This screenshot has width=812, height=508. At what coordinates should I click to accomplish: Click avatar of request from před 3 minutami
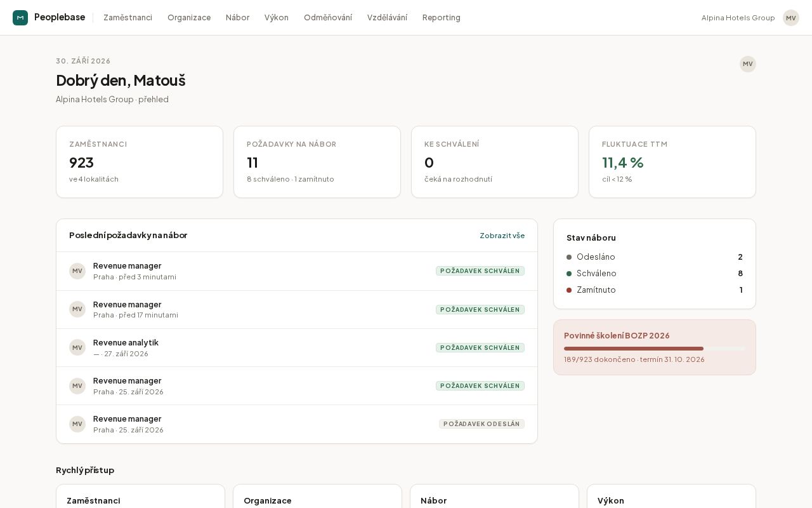tap(77, 271)
